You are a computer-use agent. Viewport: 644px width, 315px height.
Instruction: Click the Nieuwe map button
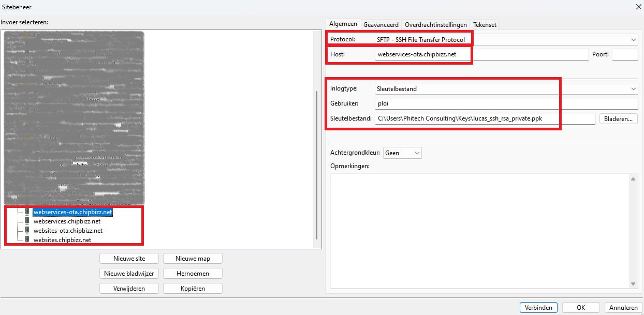point(193,259)
